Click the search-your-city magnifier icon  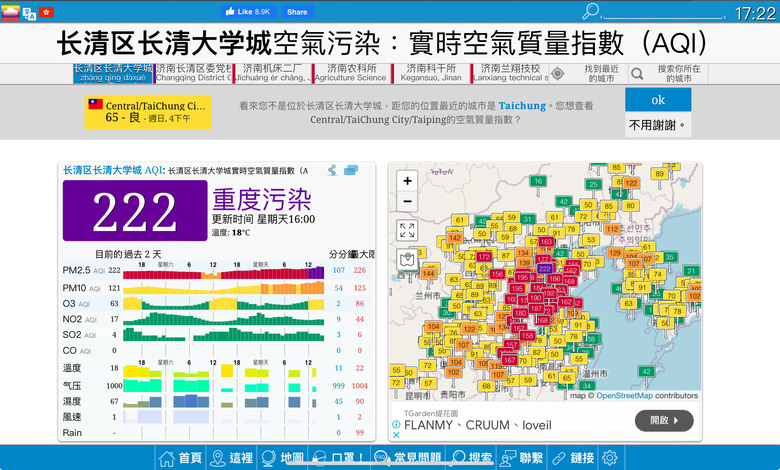[x=637, y=74]
